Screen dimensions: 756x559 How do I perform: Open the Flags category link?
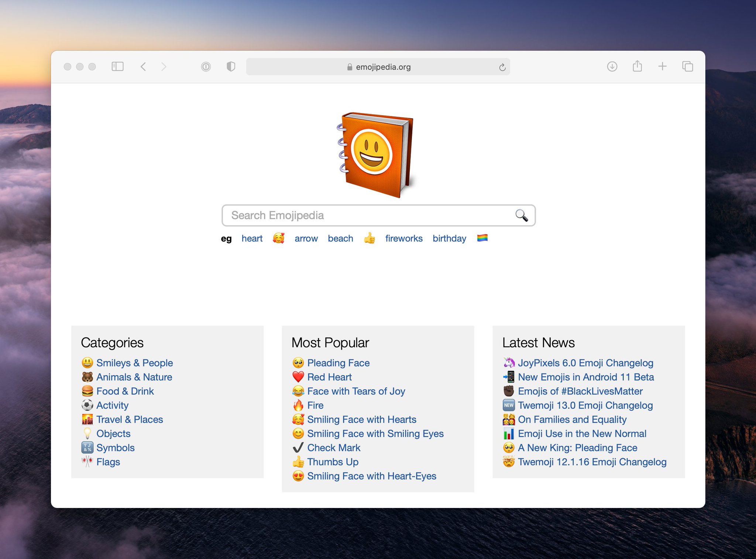[x=108, y=462]
